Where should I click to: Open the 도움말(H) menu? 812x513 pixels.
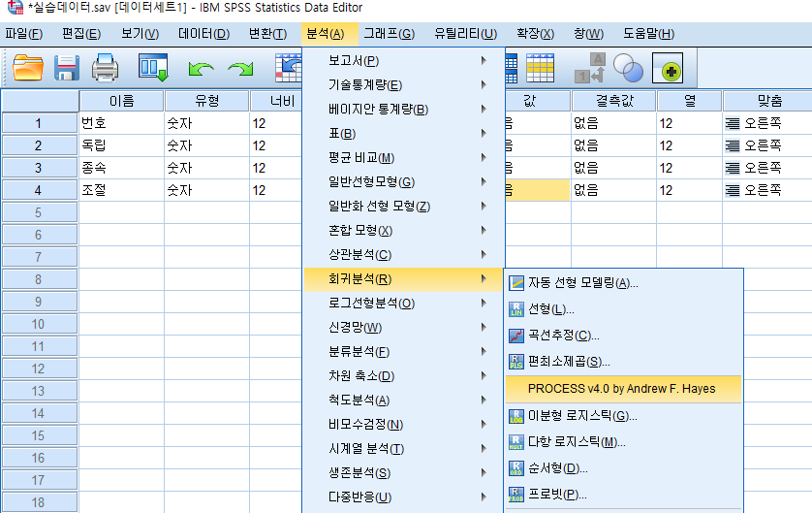pos(648,34)
